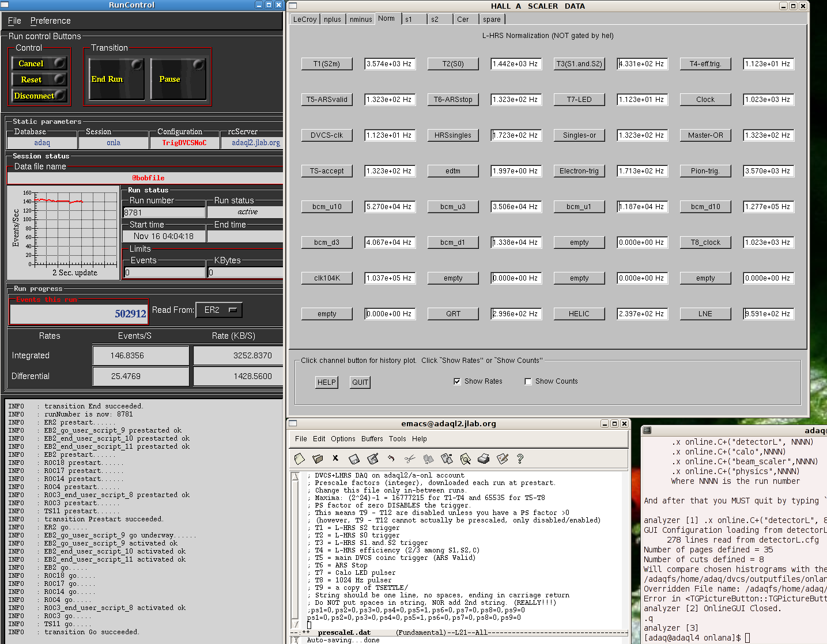
Task: Open the Buffers menu in emacs
Action: (372, 439)
